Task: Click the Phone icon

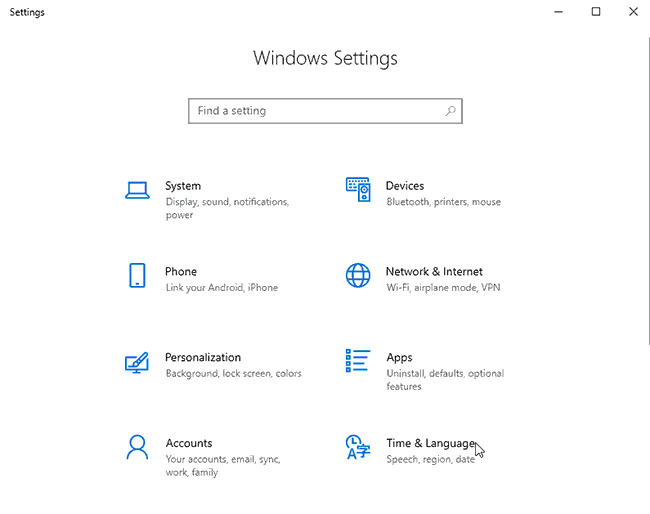Action: click(x=137, y=275)
